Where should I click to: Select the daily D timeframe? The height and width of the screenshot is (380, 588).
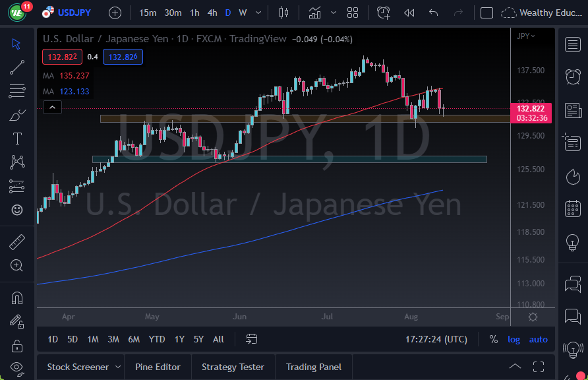point(227,13)
